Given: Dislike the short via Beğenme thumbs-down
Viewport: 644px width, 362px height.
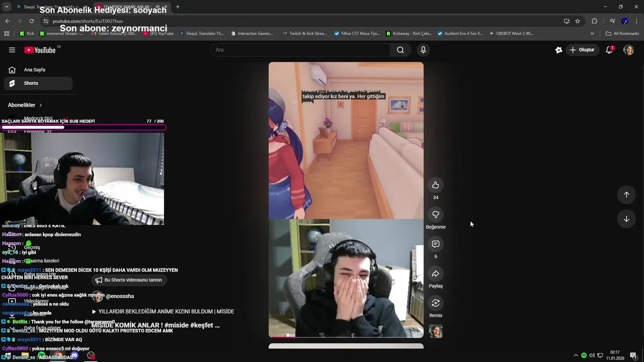Looking at the screenshot, I should click(436, 215).
